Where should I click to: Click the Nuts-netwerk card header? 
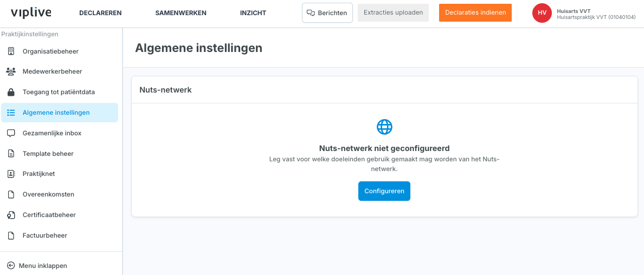(384, 89)
